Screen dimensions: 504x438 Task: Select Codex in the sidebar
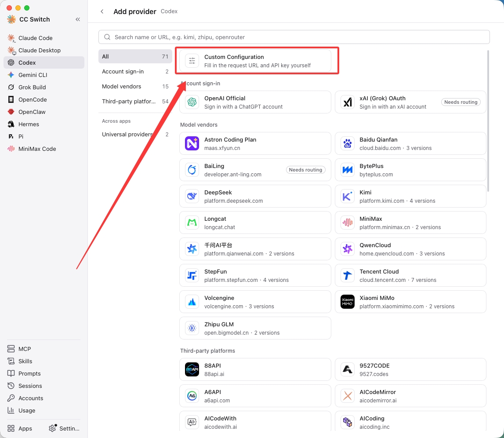[44, 62]
